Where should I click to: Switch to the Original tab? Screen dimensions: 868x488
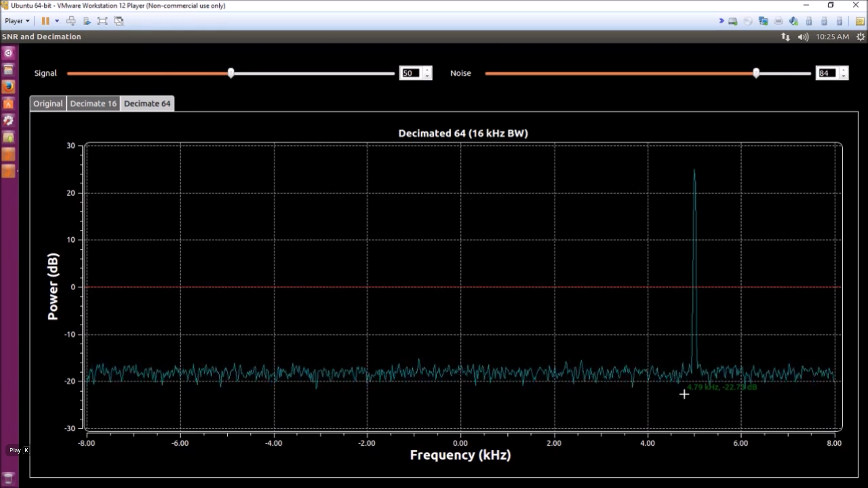point(48,103)
